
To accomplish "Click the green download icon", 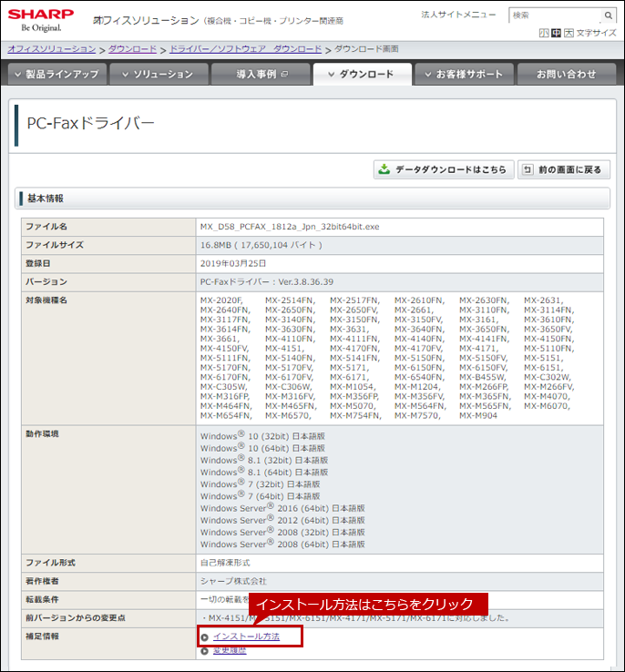I will coord(384,169).
